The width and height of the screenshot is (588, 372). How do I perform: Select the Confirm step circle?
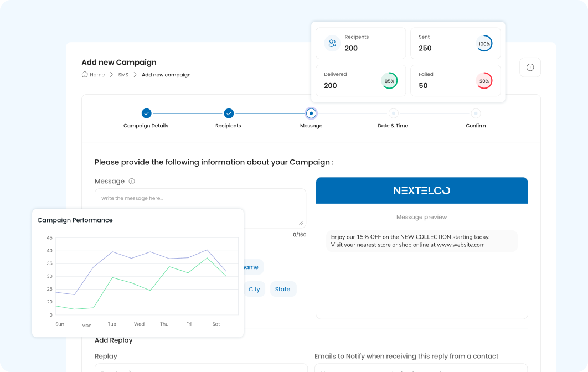(x=476, y=113)
